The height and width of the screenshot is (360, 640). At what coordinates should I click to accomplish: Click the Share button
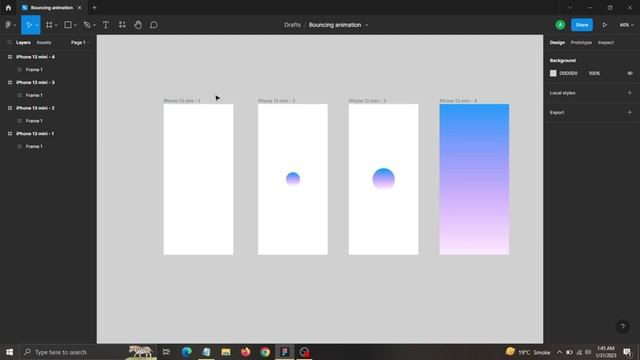tap(582, 25)
